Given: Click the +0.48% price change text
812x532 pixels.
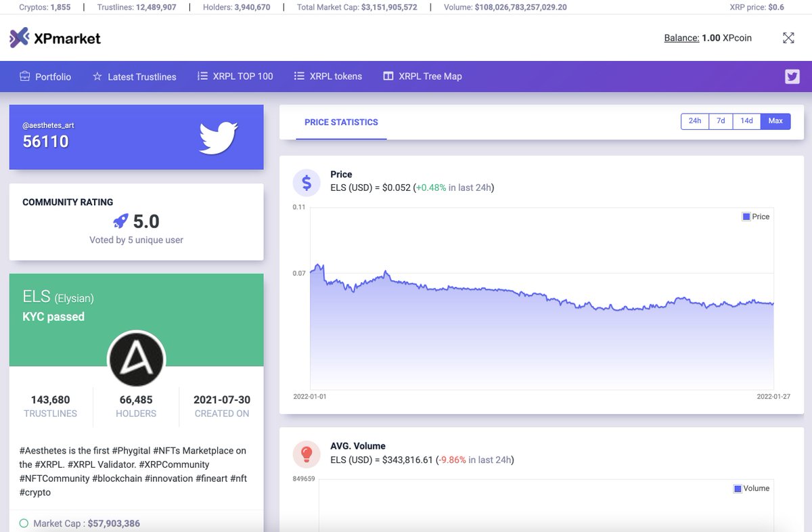Looking at the screenshot, I should 431,187.
